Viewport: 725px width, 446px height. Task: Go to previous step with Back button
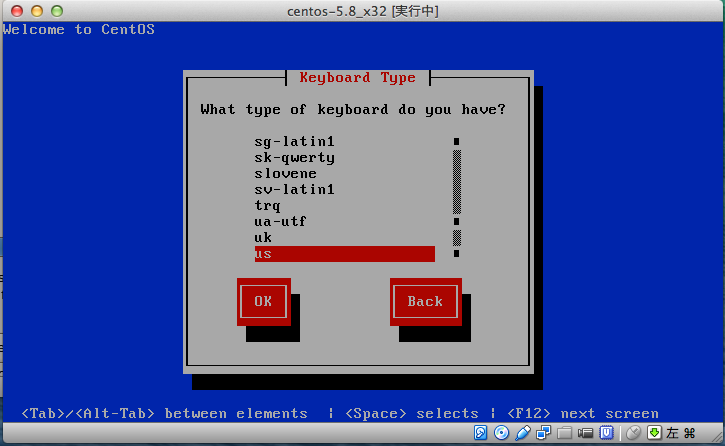[425, 302]
